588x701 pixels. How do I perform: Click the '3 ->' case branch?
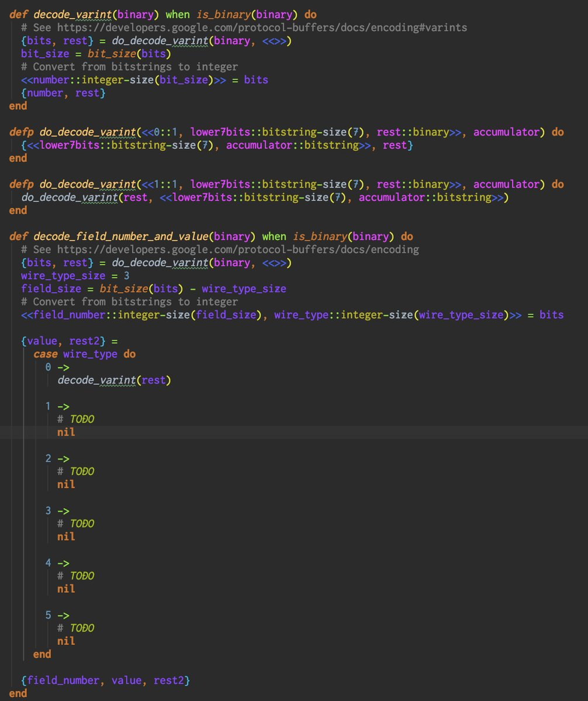point(58,511)
